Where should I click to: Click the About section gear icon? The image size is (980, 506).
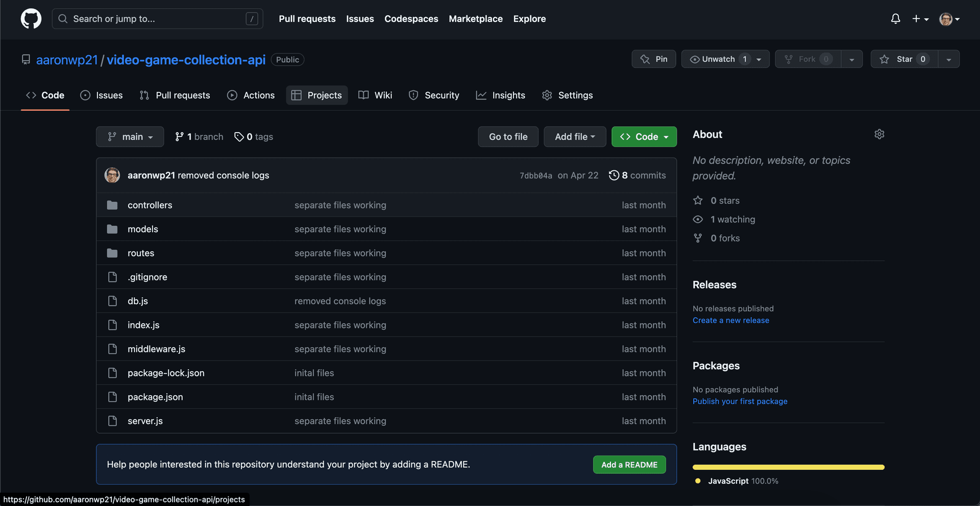pyautogui.click(x=879, y=134)
